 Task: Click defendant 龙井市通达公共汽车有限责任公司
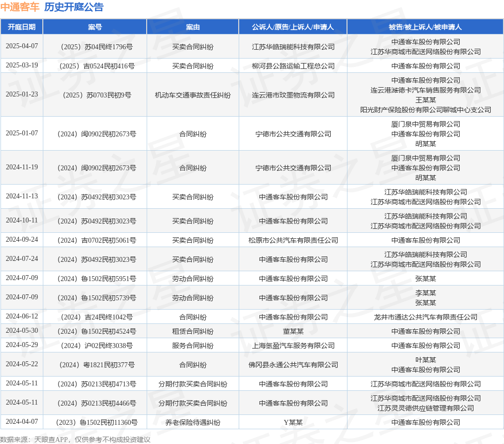426,317
